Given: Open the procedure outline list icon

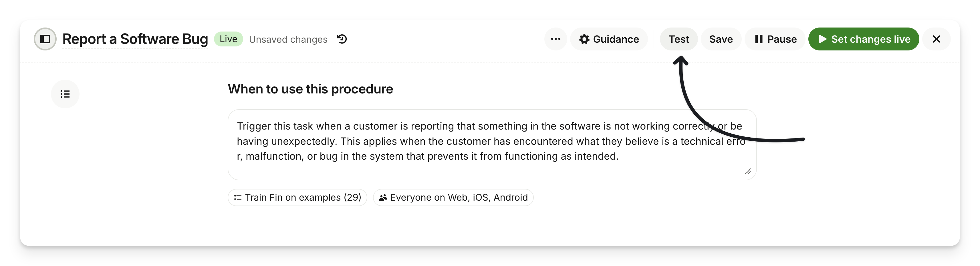Looking at the screenshot, I should (65, 94).
